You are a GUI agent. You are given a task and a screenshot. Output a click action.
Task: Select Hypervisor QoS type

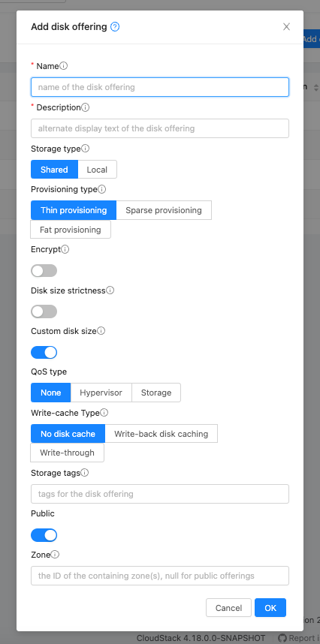click(x=101, y=393)
